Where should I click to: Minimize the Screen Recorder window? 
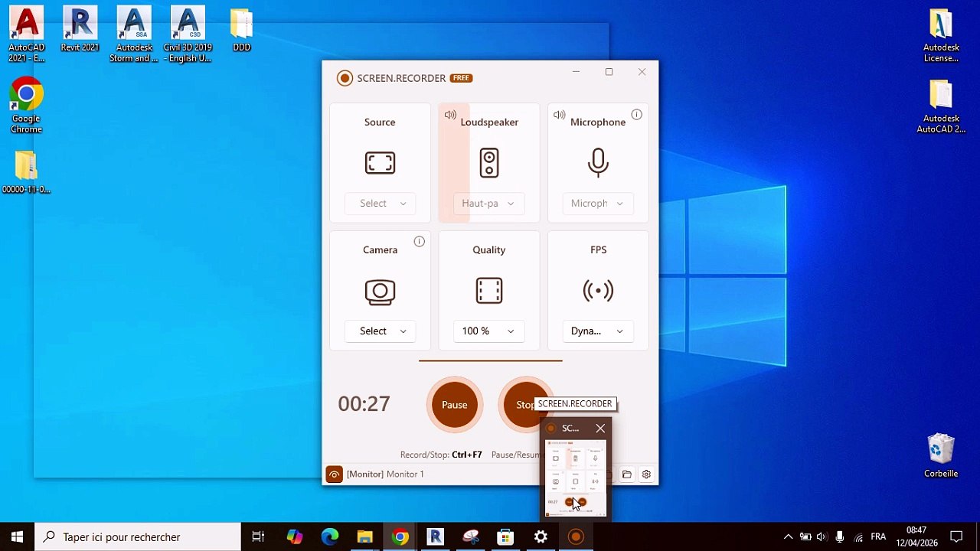click(576, 72)
